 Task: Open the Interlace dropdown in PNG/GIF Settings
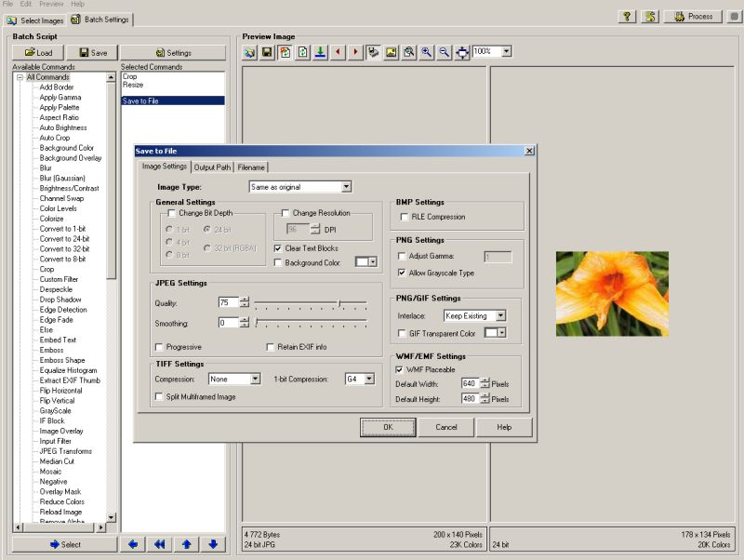pyautogui.click(x=499, y=315)
